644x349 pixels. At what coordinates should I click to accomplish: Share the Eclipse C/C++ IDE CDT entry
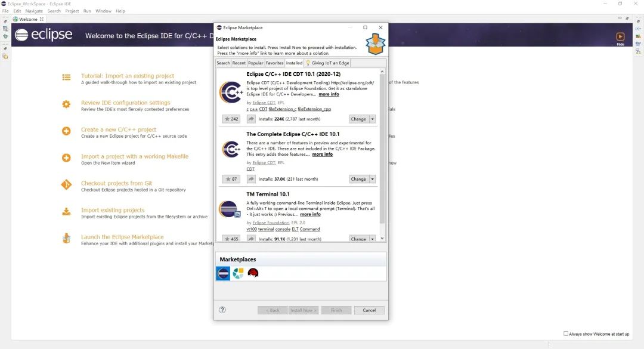click(251, 119)
